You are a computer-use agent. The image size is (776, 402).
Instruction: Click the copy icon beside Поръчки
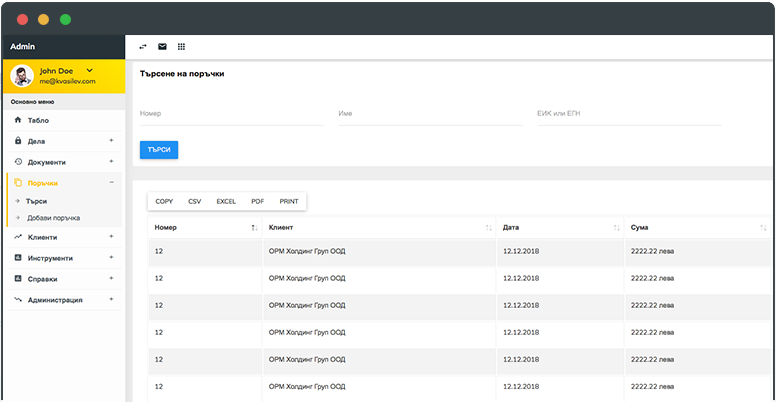(18, 183)
